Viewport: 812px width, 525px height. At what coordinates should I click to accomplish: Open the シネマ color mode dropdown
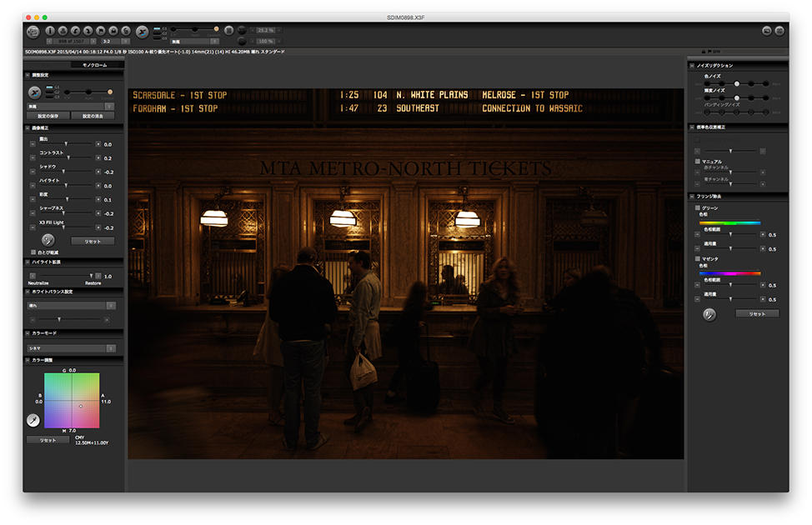[x=72, y=348]
